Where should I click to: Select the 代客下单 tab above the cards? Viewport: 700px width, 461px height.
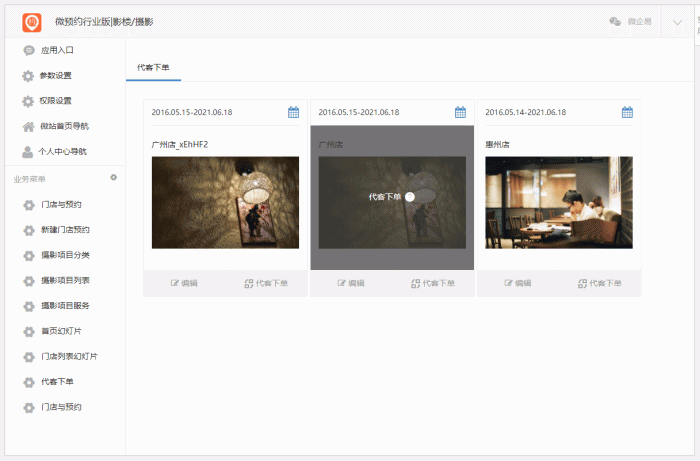153,67
